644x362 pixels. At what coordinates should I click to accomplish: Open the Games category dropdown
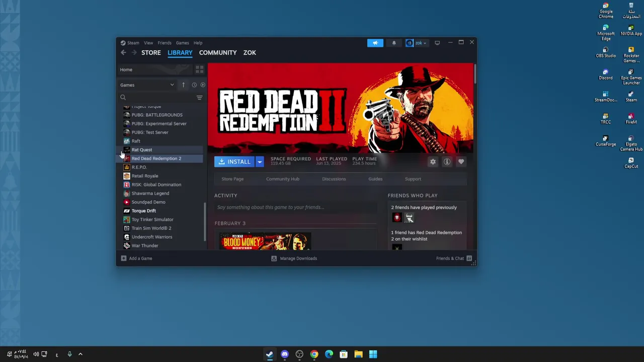tap(147, 85)
